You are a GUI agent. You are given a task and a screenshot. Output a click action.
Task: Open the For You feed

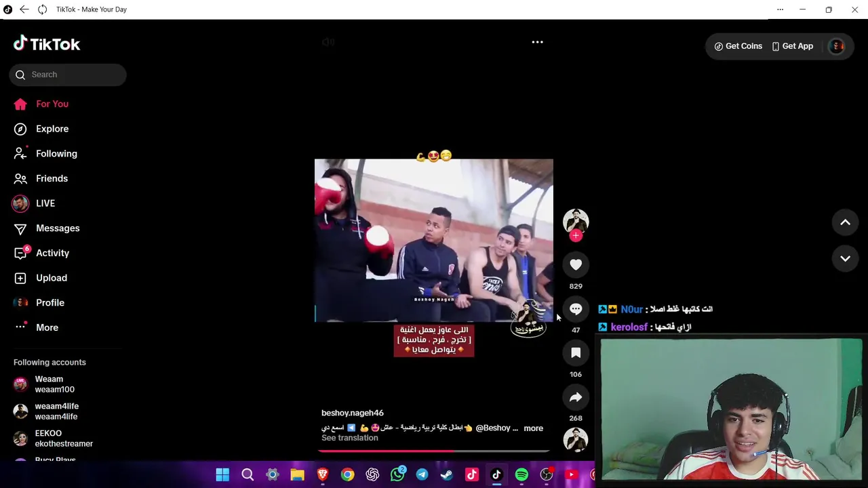(52, 104)
